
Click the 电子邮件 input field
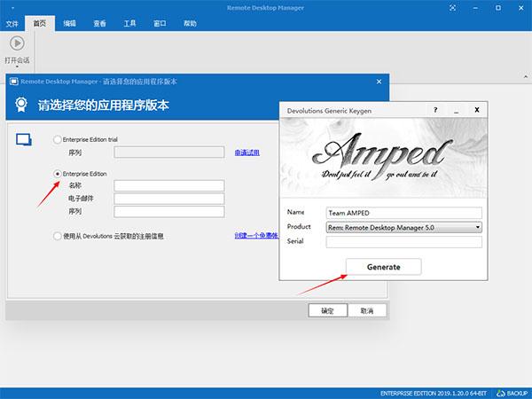pyautogui.click(x=169, y=199)
